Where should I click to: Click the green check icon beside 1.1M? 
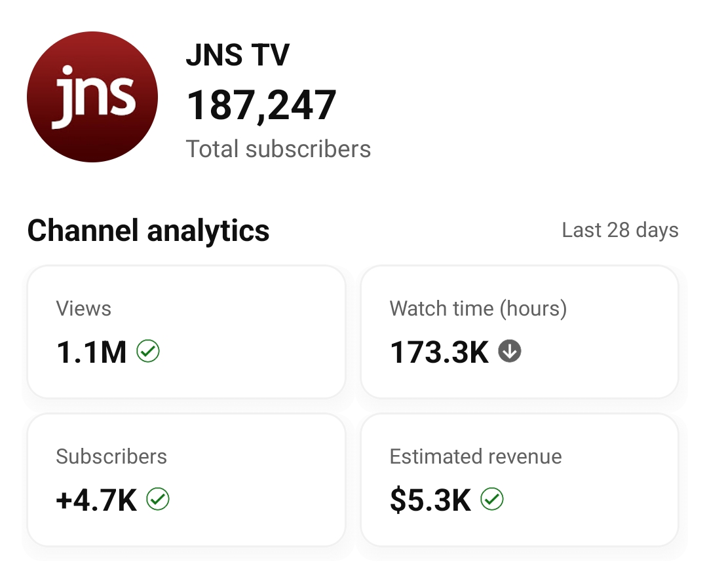148,351
